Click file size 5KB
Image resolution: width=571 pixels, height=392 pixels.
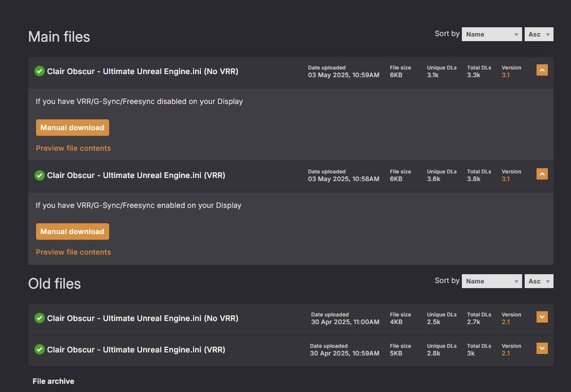pyautogui.click(x=396, y=353)
